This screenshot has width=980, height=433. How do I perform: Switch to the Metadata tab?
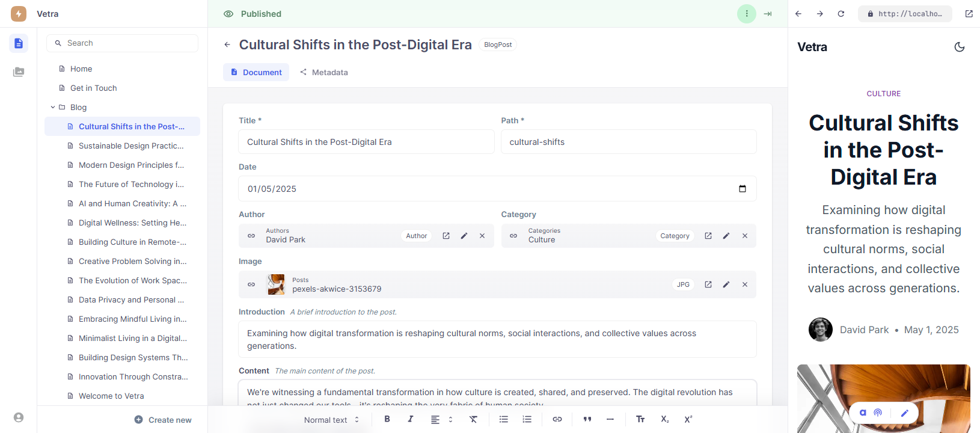point(324,72)
